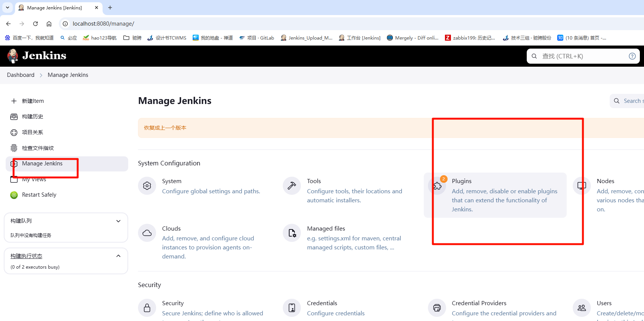644x321 pixels.
Task: Click the System gear icon
Action: (x=147, y=186)
